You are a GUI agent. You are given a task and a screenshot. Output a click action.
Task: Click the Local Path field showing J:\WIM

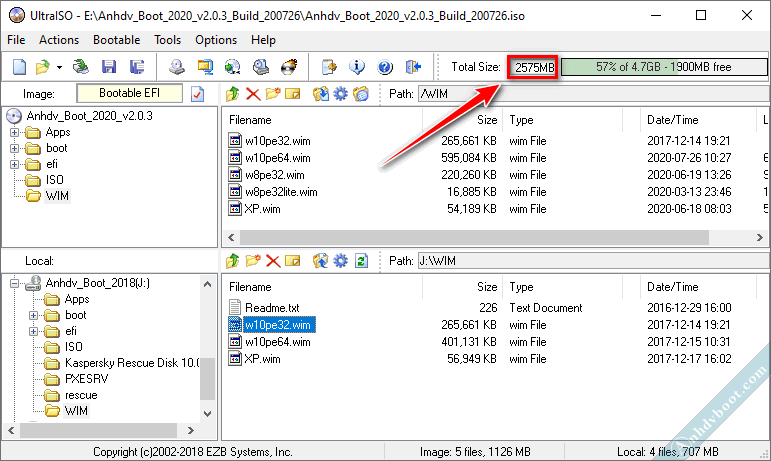(593, 260)
